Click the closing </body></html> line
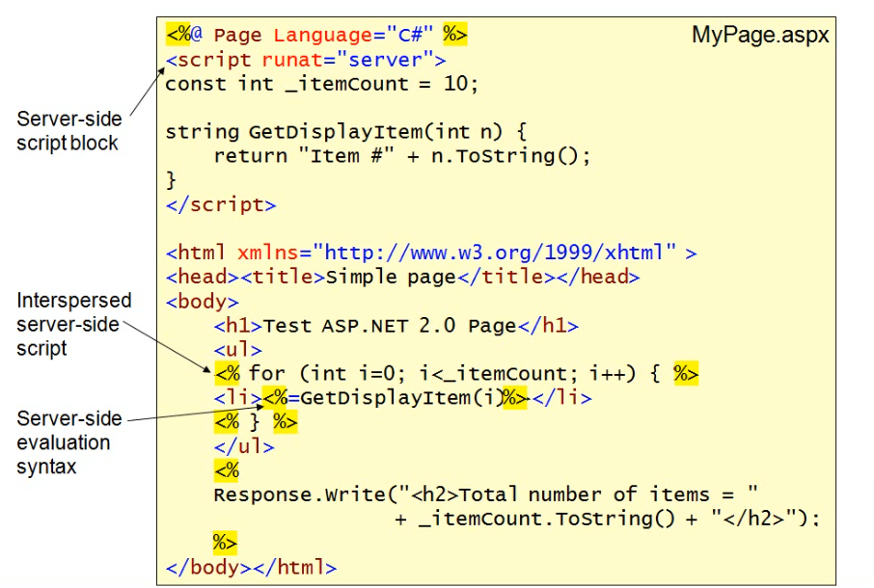The image size is (874, 588). pos(252,568)
